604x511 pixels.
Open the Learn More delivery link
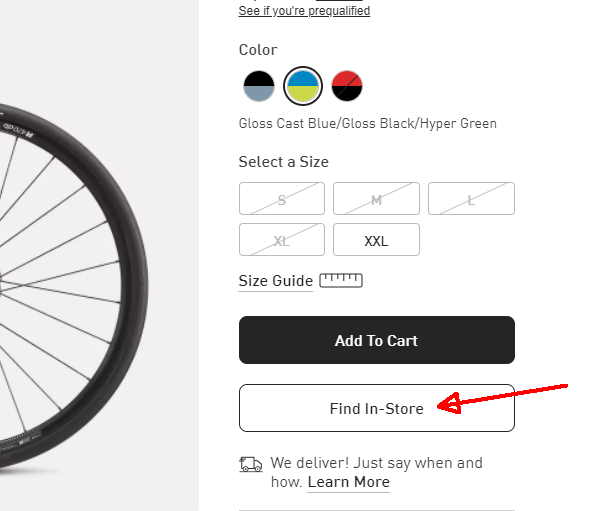[348, 482]
